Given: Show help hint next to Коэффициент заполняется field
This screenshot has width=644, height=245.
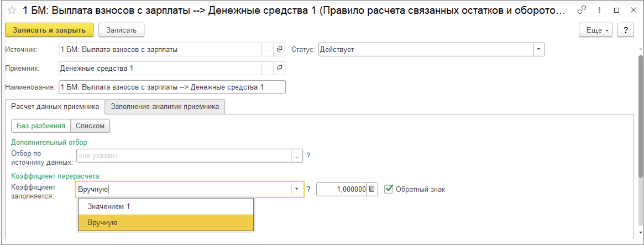Looking at the screenshot, I should coord(308,189).
